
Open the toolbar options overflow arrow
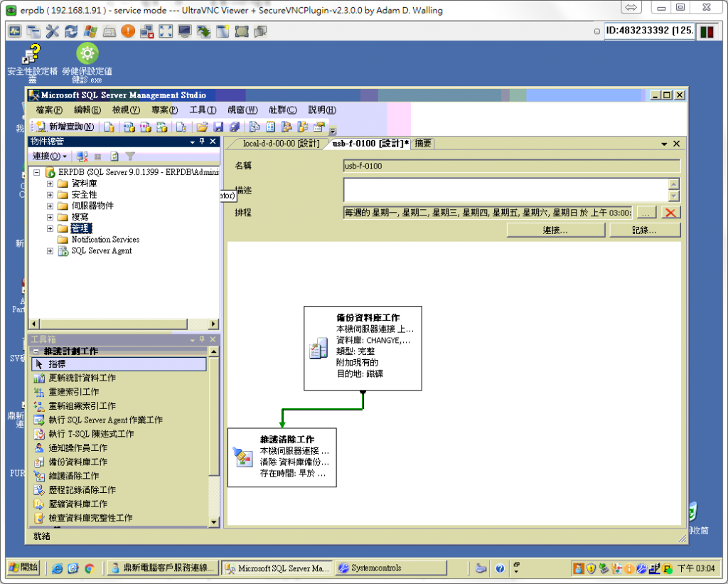[333, 130]
